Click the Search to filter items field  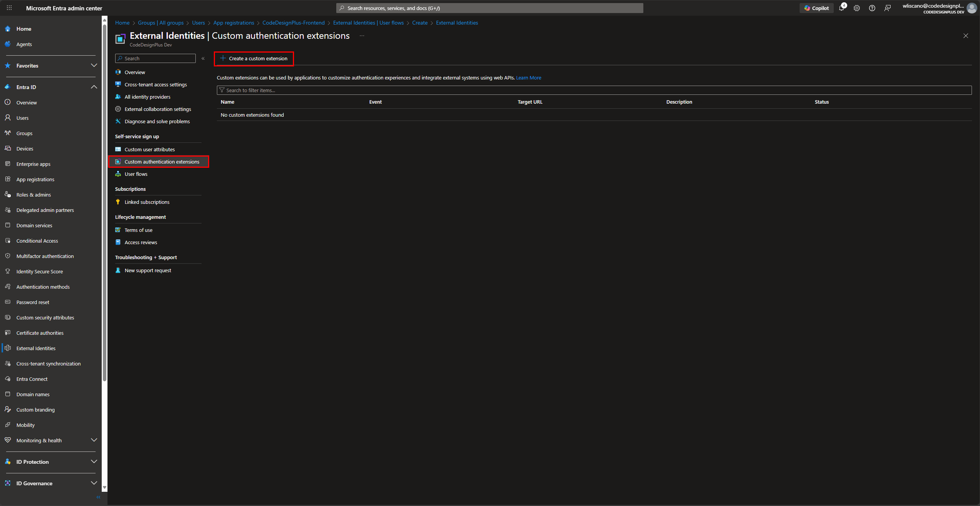[594, 90]
